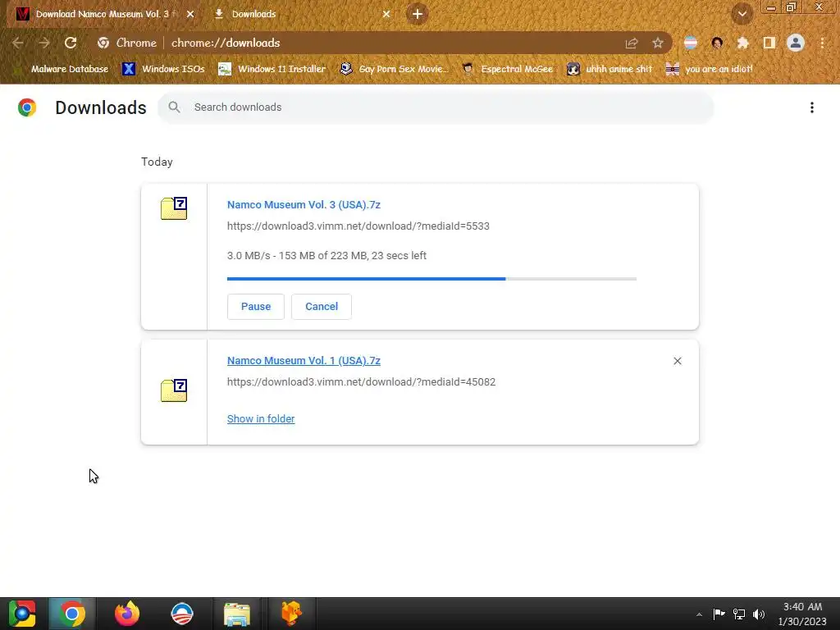840x630 pixels.
Task: Open the network tray icon
Action: 739,614
